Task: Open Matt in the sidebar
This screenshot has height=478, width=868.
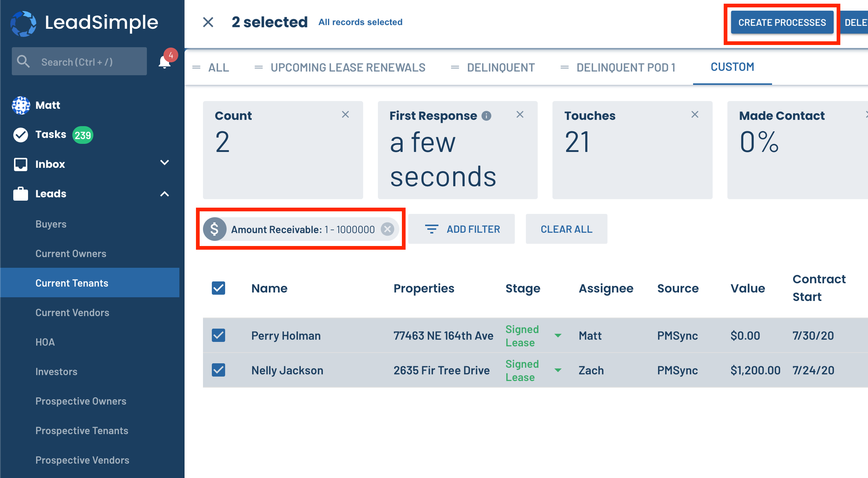Action: tap(48, 105)
